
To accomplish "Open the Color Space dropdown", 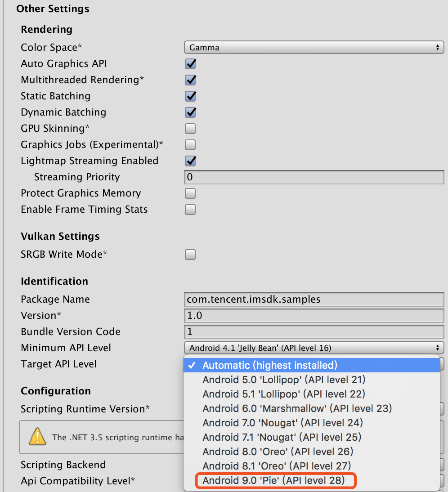I will pyautogui.click(x=314, y=47).
